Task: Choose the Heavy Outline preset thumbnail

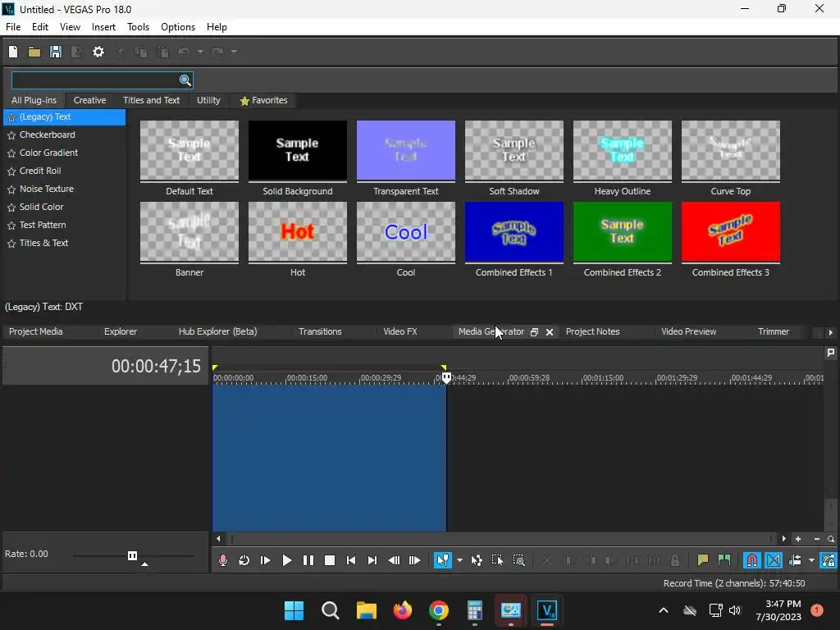Action: point(622,150)
